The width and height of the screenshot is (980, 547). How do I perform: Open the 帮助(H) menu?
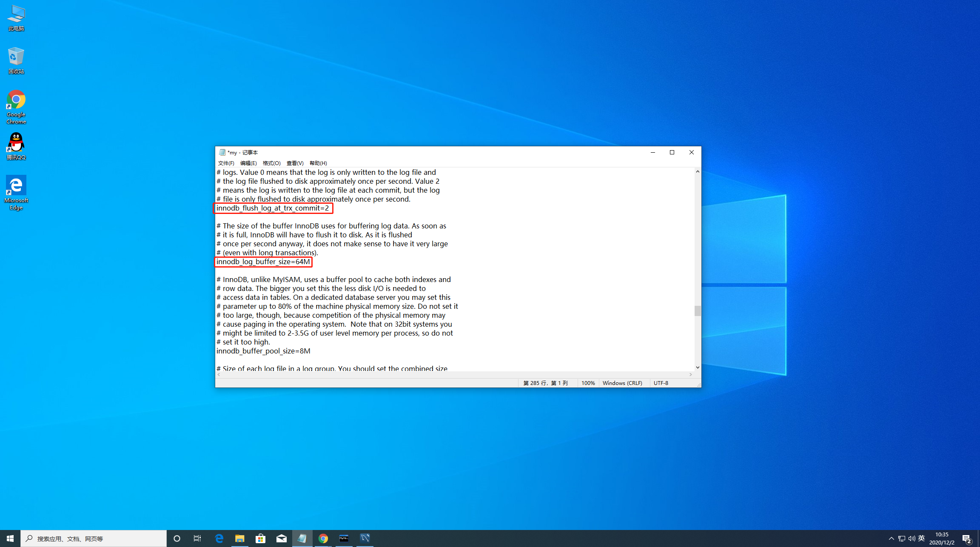coord(318,163)
